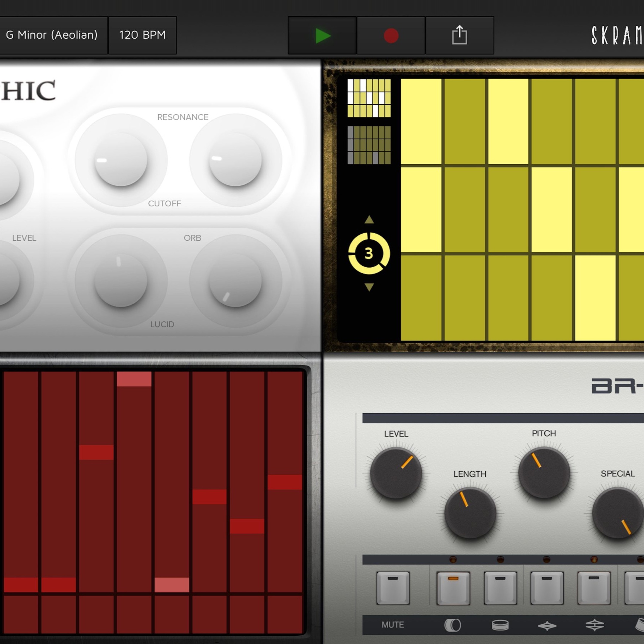
Task: Select the kick drum icon
Action: (x=453, y=625)
